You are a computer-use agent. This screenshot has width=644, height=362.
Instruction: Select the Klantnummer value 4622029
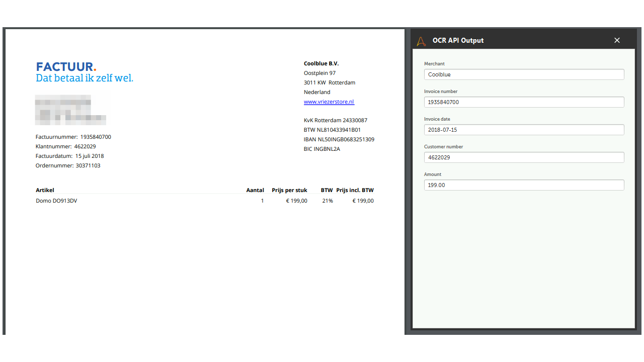pos(86,146)
